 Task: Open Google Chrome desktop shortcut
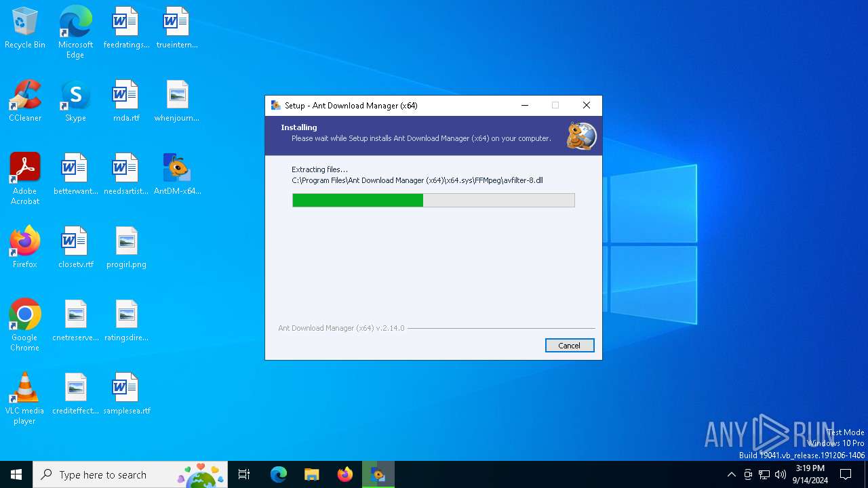coord(25,325)
